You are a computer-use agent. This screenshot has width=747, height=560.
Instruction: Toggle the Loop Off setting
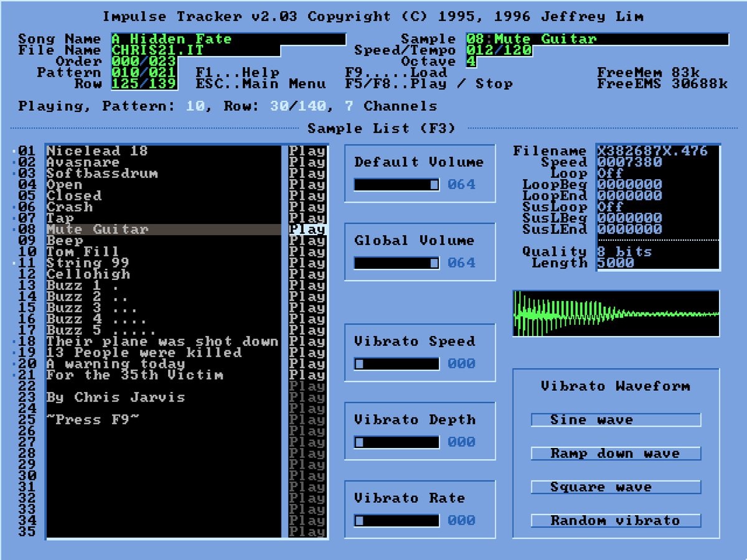[658, 174]
